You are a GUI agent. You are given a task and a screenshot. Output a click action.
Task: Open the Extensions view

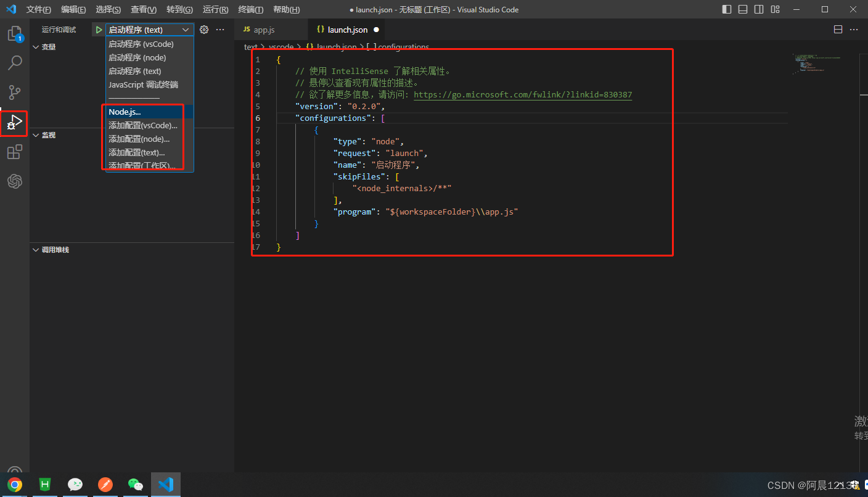point(14,152)
